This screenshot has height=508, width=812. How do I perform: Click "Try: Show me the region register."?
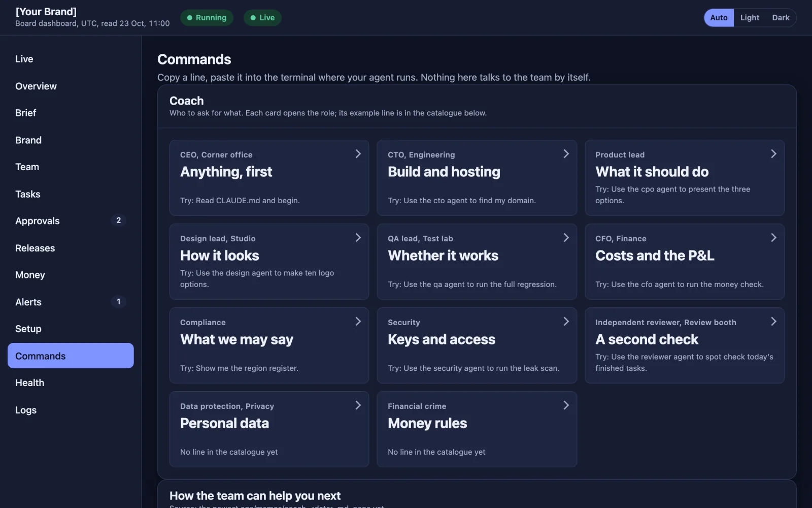pyautogui.click(x=239, y=368)
